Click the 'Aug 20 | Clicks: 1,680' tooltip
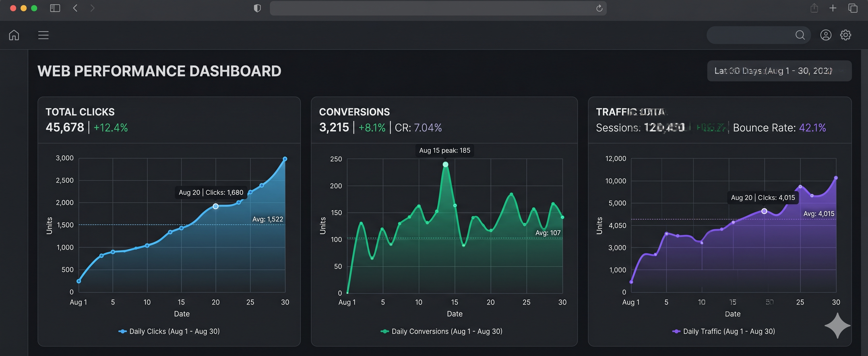The image size is (868, 356). click(x=211, y=192)
